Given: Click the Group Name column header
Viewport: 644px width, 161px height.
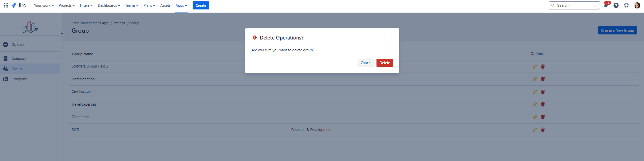Looking at the screenshot, I should coord(83,54).
